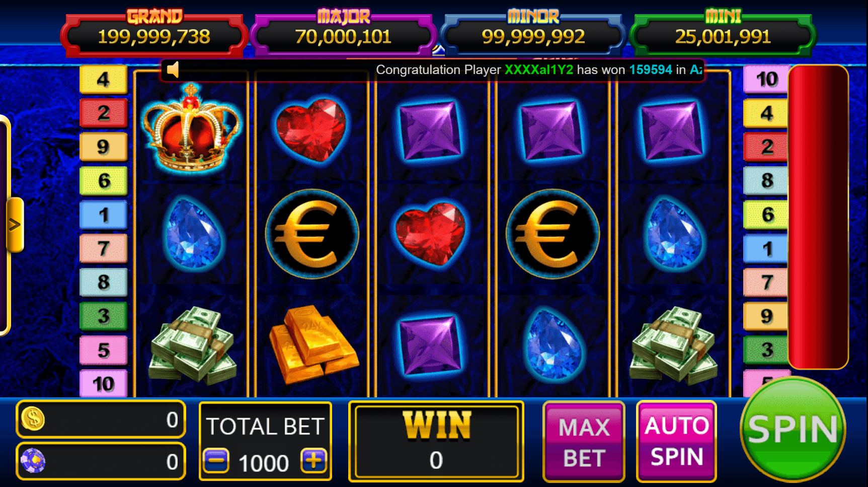Screen dimensions: 868x487
Task: Select payline 10 marker on right
Action: [x=766, y=79]
